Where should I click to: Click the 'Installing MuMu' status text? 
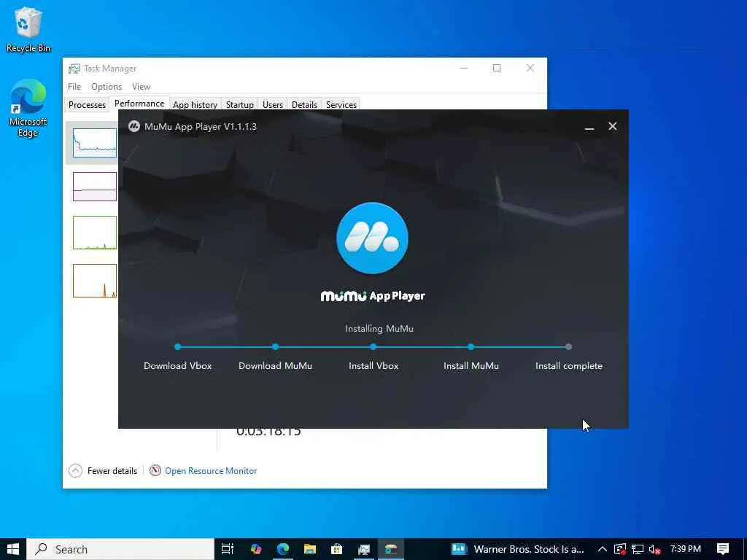tap(379, 329)
